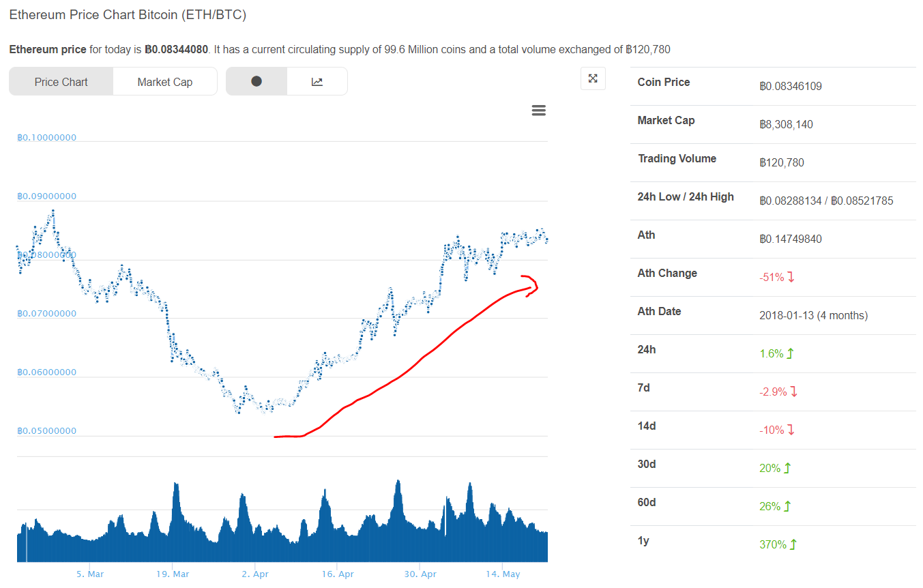Screen dimensions: 923x588
Task: Click the ฿0.07000000 y-axis label
Action: [x=46, y=314]
